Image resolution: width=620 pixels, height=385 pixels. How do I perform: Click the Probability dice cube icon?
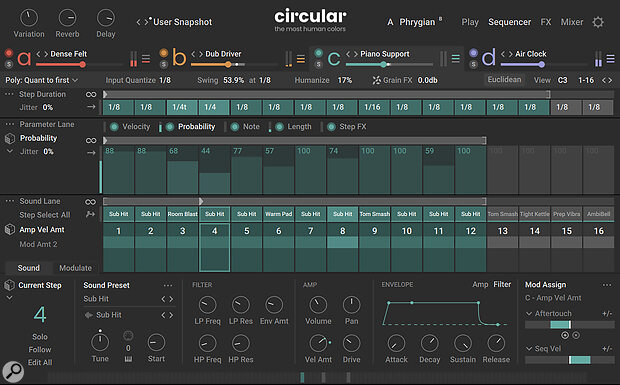9,138
